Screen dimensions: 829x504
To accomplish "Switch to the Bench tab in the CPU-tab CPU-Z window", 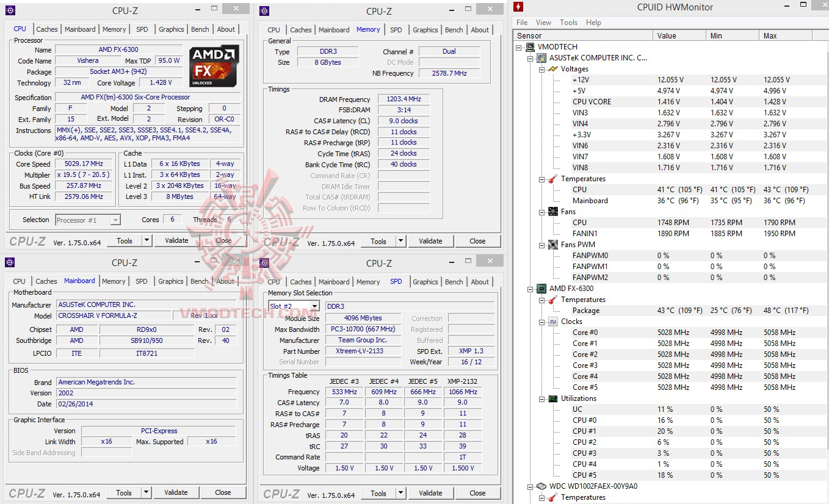I will point(200,29).
